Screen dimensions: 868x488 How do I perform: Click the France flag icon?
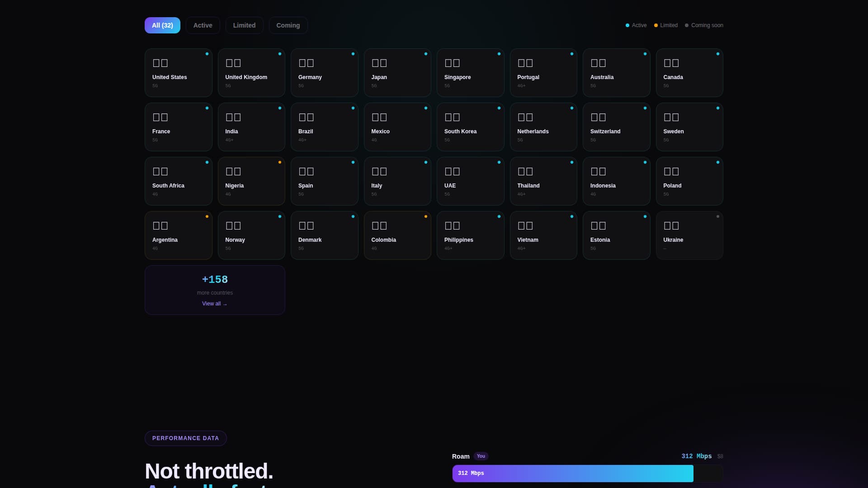pyautogui.click(x=160, y=117)
